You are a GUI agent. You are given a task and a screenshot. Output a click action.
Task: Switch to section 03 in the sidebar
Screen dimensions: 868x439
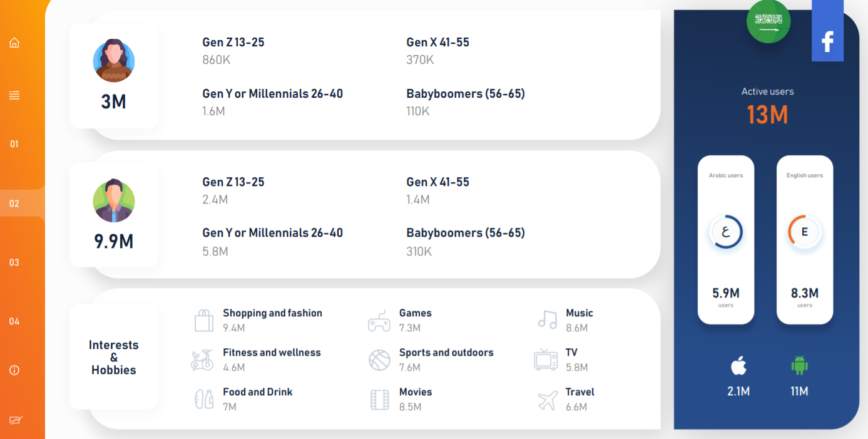click(14, 262)
